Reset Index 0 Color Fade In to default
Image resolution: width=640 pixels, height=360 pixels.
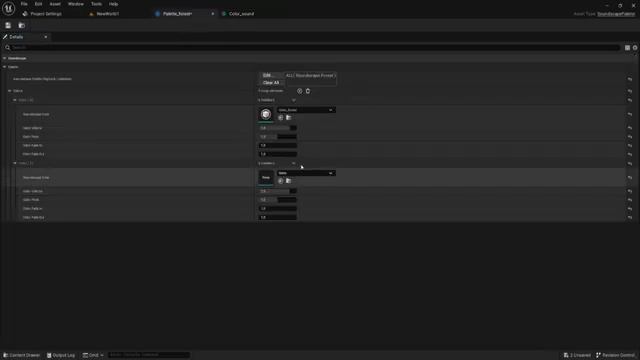coord(630,146)
